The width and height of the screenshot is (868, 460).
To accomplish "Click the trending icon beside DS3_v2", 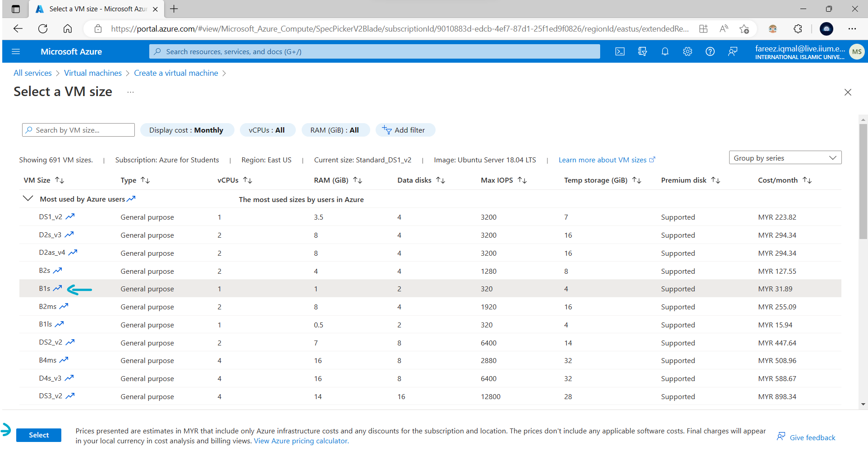I will [70, 396].
